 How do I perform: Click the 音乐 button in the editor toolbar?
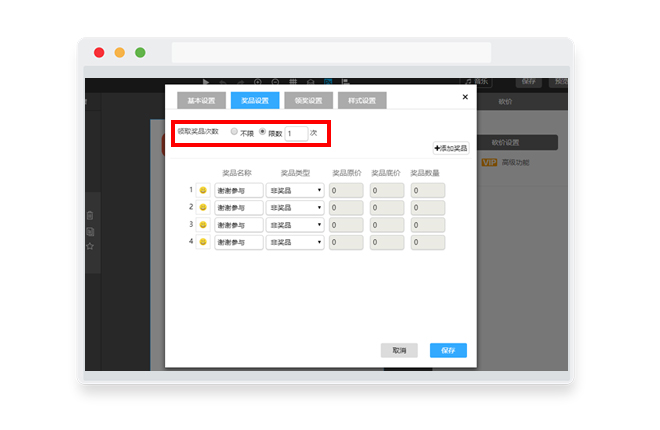[x=477, y=82]
